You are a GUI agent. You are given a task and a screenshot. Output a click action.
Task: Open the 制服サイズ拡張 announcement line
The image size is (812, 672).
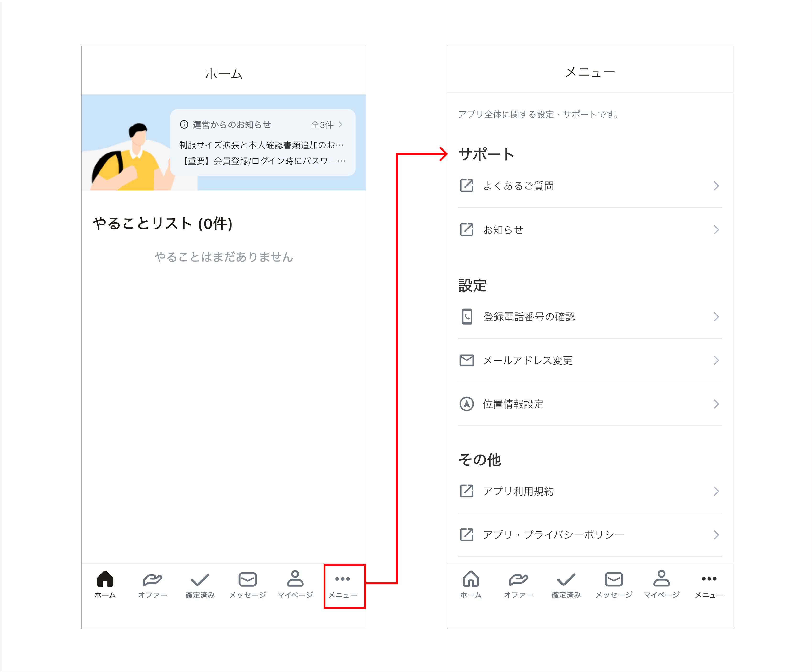261,145
